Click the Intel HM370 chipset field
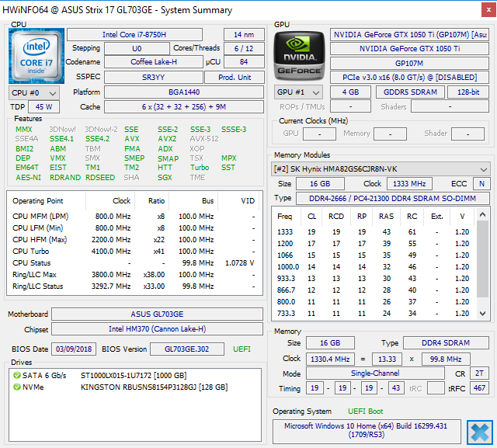The width and height of the screenshot is (497, 448). point(157,329)
